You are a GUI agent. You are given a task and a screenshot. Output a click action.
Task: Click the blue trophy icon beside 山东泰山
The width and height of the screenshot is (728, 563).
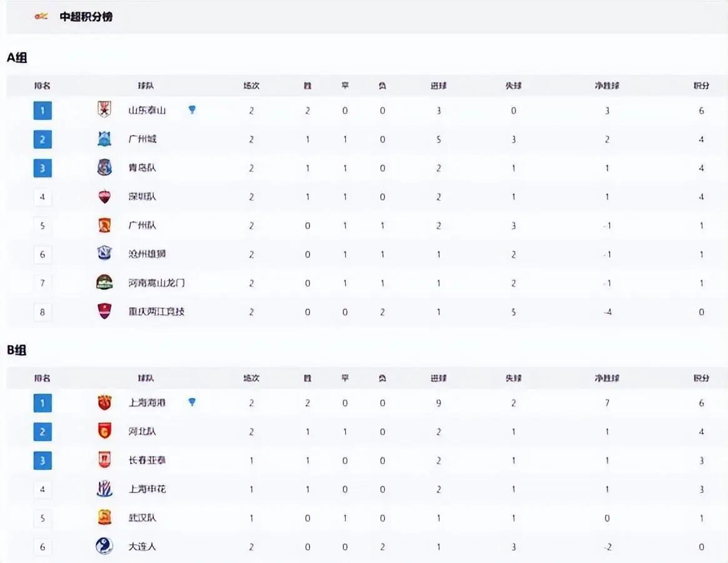192,110
